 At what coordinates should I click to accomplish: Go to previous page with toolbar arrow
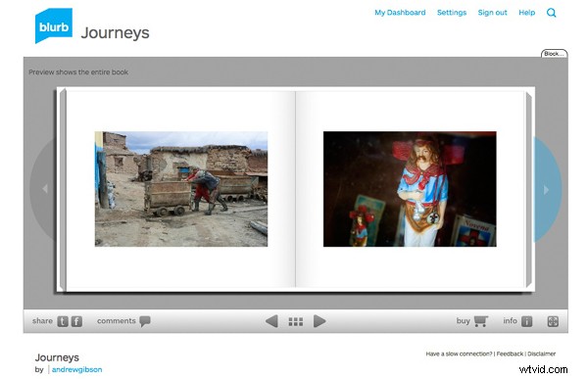271,321
